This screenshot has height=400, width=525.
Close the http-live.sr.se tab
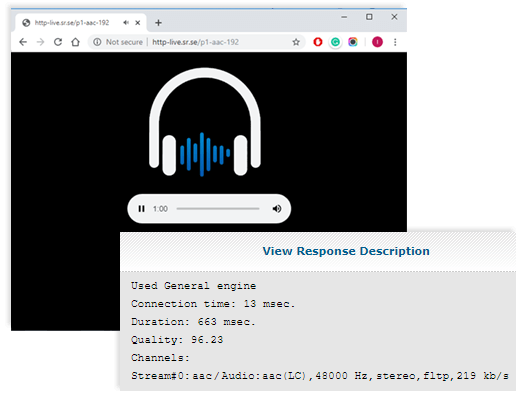138,23
